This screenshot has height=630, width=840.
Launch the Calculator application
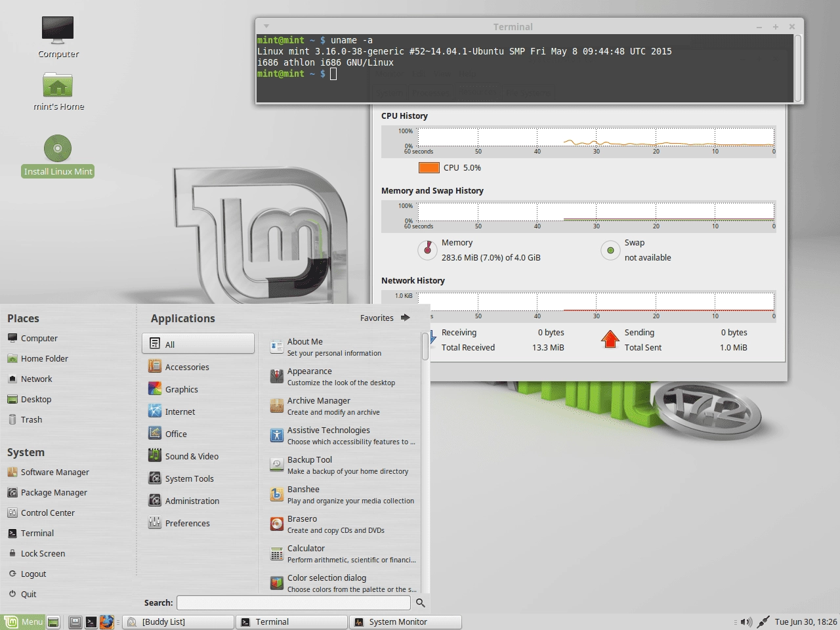[x=344, y=553]
